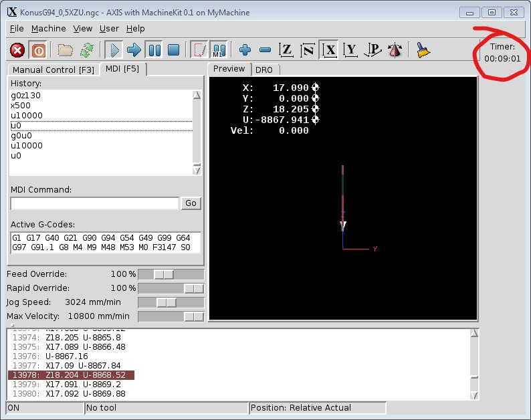This screenshot has height=420, width=531.
Task: Adjust the Feed Override slider
Action: [164, 274]
